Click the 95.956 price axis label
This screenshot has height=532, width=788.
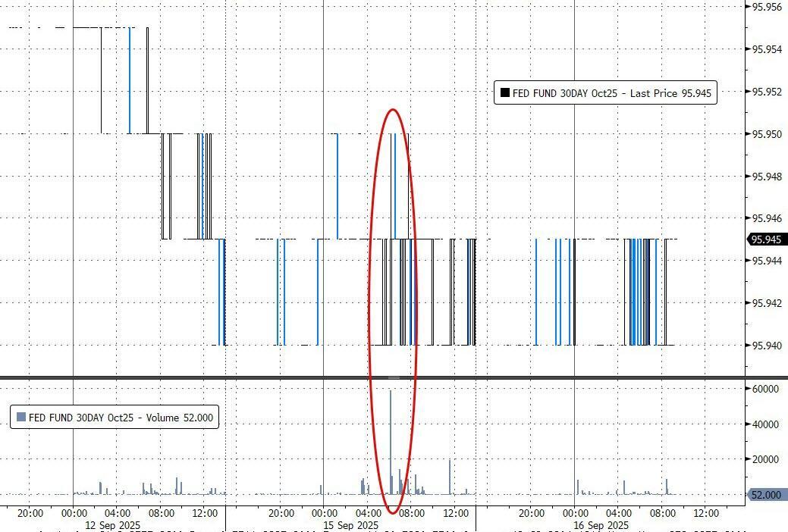pyautogui.click(x=766, y=7)
